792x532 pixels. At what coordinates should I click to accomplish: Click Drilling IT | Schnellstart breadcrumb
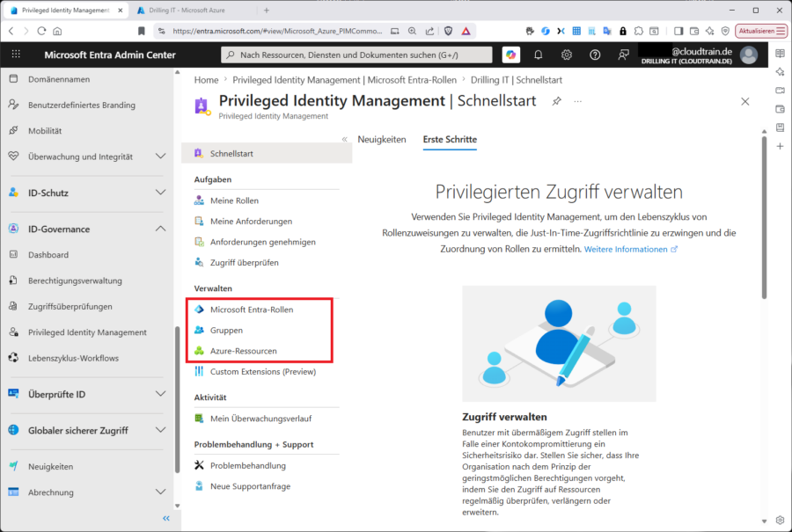tap(517, 80)
